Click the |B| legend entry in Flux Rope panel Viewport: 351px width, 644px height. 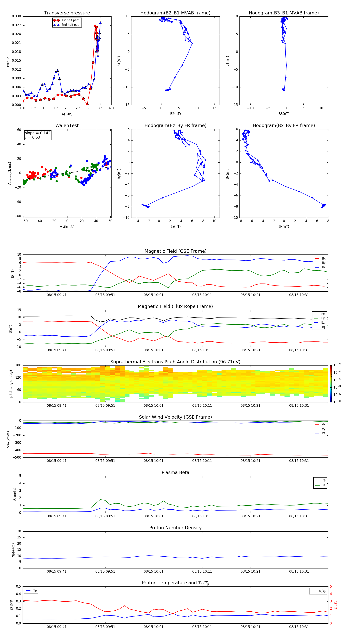pos(320,327)
